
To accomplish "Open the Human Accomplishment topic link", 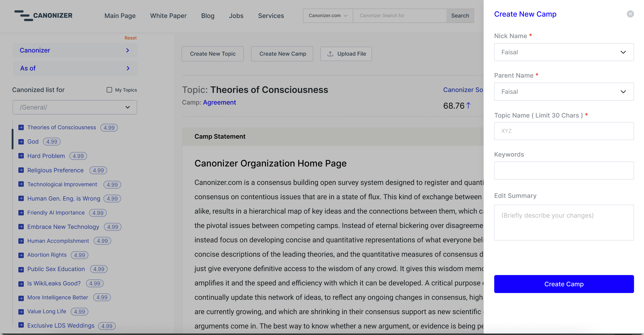I will tap(58, 241).
